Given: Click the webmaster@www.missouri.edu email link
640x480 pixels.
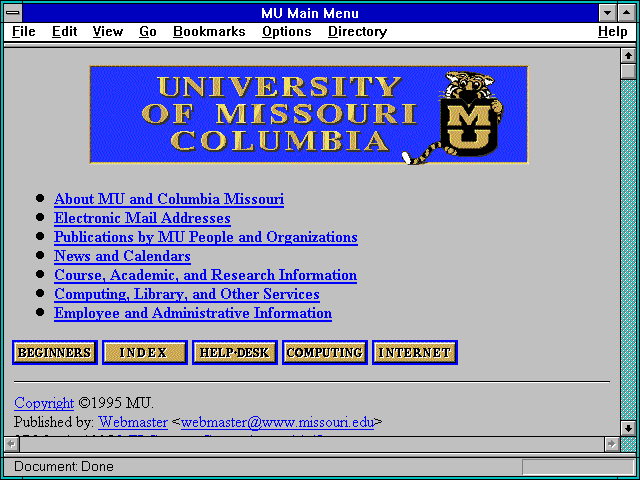Looking at the screenshot, I should click(277, 422).
